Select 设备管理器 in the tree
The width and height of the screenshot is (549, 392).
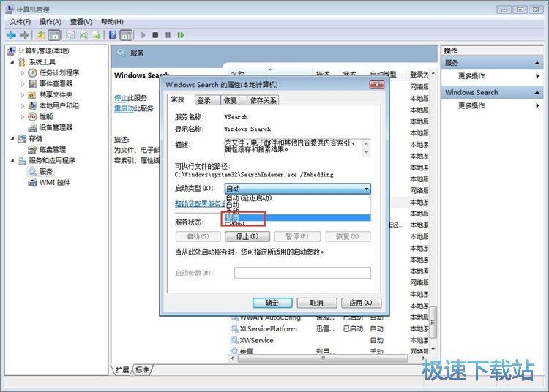(56, 128)
